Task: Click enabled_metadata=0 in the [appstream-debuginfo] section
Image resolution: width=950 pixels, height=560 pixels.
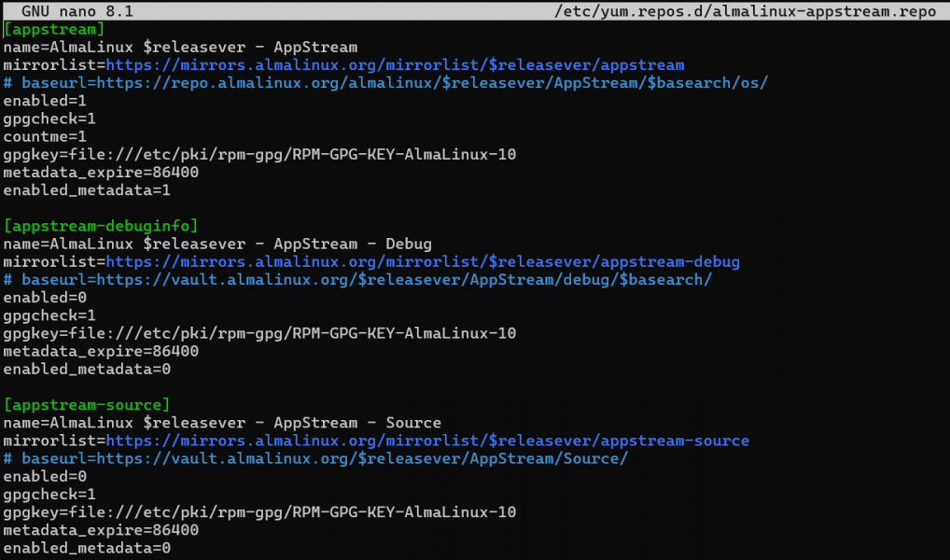Action: click(87, 369)
